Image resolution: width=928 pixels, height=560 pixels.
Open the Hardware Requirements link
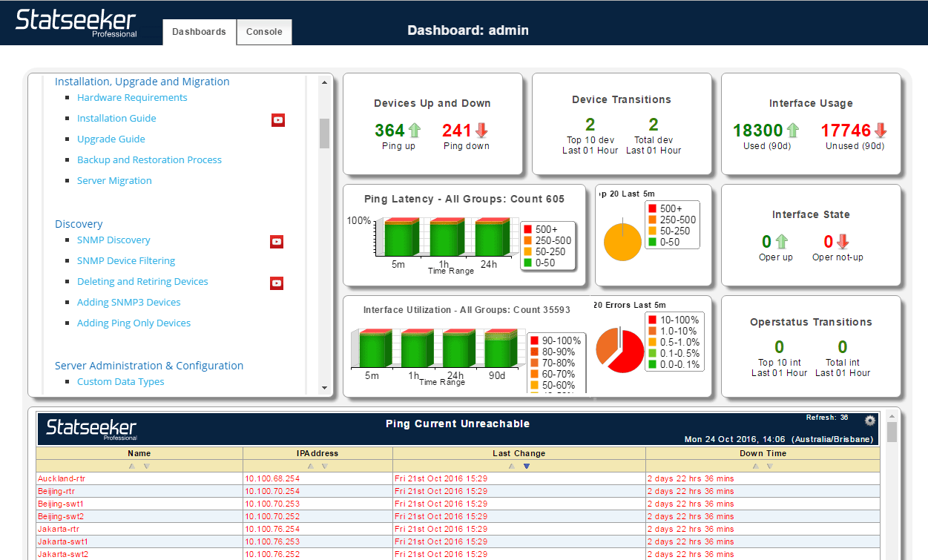coord(132,98)
